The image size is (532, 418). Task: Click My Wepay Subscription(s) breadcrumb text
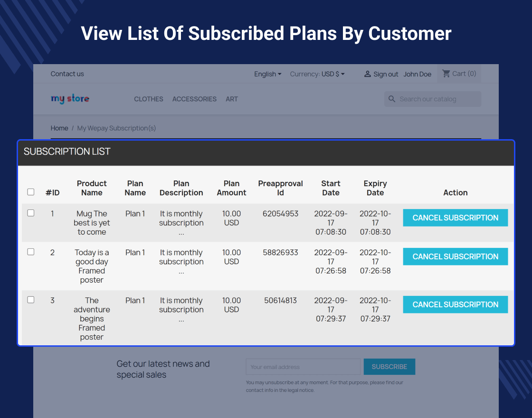pyautogui.click(x=116, y=128)
